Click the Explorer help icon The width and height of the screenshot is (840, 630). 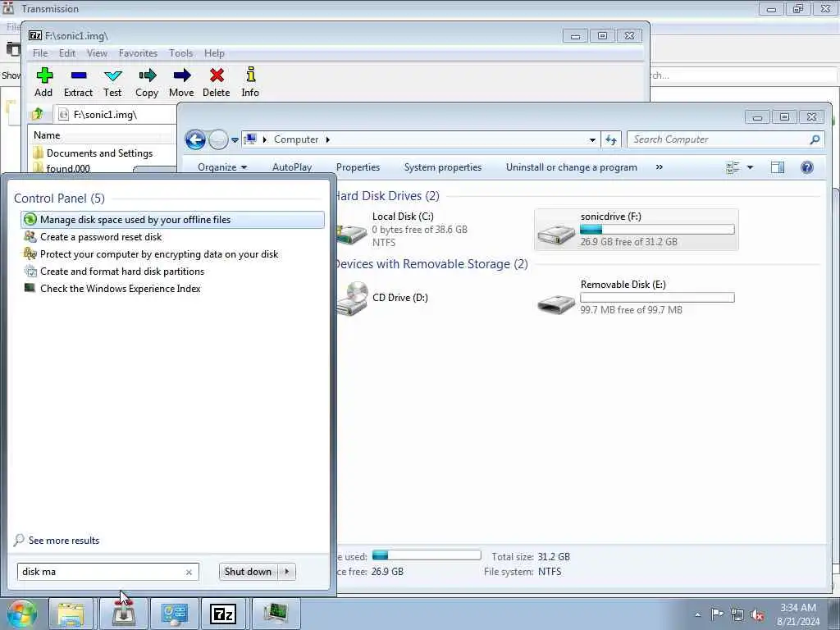pos(807,167)
